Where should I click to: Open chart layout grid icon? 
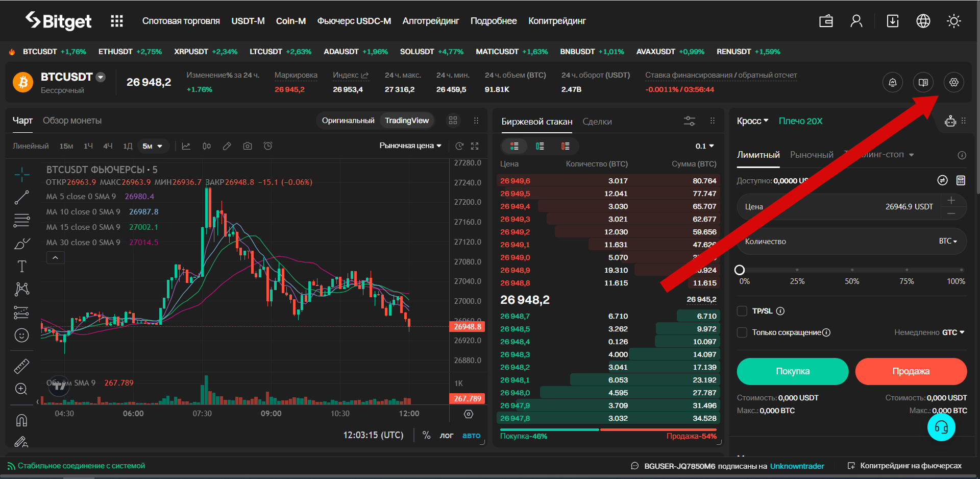point(453,121)
